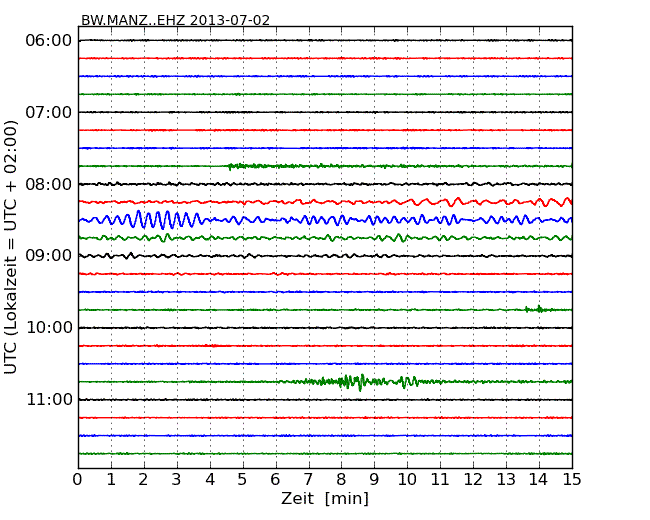Click the 14 tick on the minute axis
The height and width of the screenshot is (520, 650).
tap(539, 479)
